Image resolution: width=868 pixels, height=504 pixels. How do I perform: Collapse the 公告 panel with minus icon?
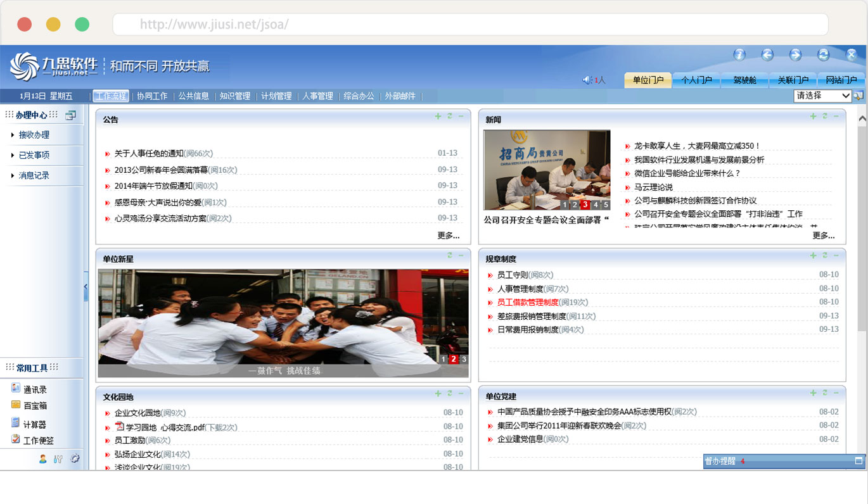pos(461,117)
